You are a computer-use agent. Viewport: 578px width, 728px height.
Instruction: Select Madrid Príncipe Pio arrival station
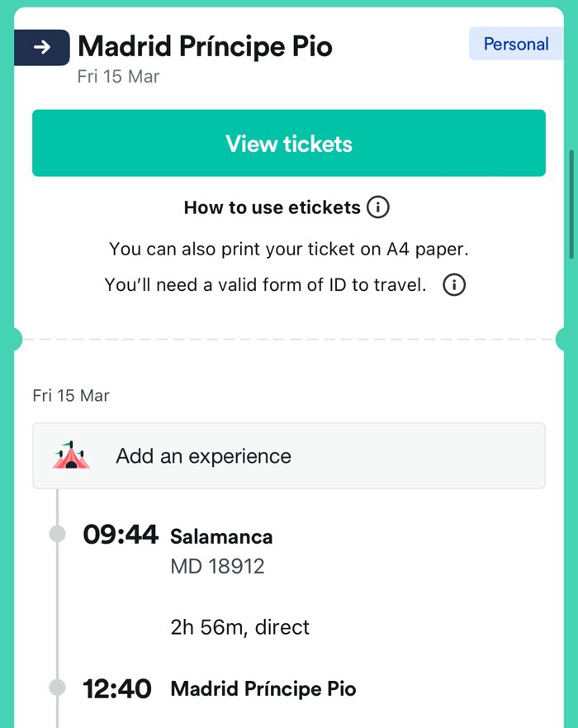coord(263,689)
